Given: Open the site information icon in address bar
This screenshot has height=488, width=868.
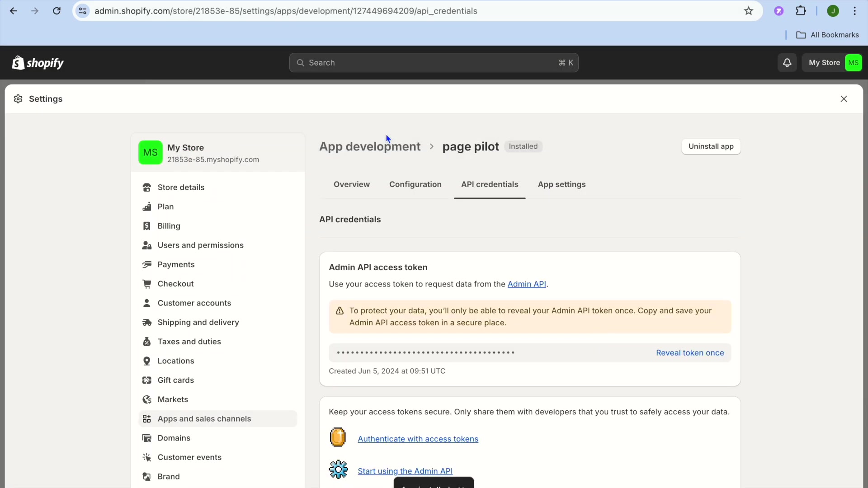Looking at the screenshot, I should pos(83,11).
